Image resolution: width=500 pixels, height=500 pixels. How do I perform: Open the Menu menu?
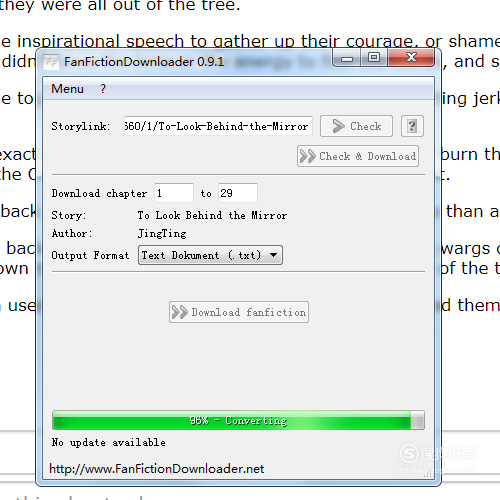click(67, 89)
